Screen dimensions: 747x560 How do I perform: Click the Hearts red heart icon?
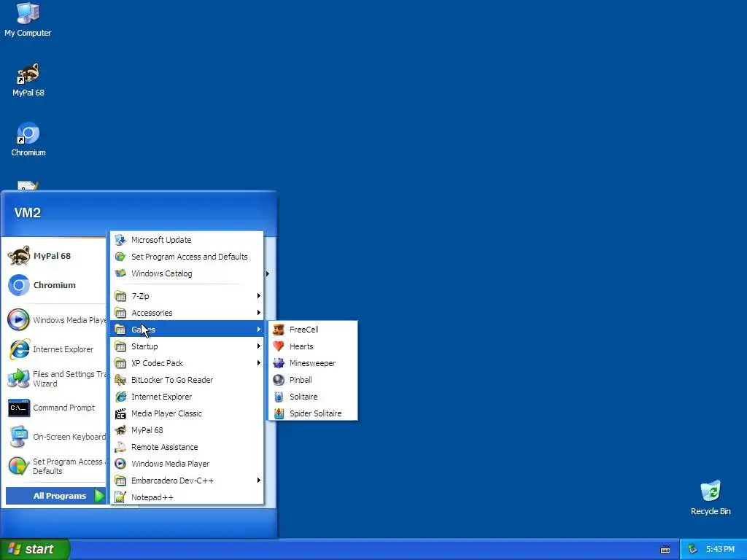point(279,346)
